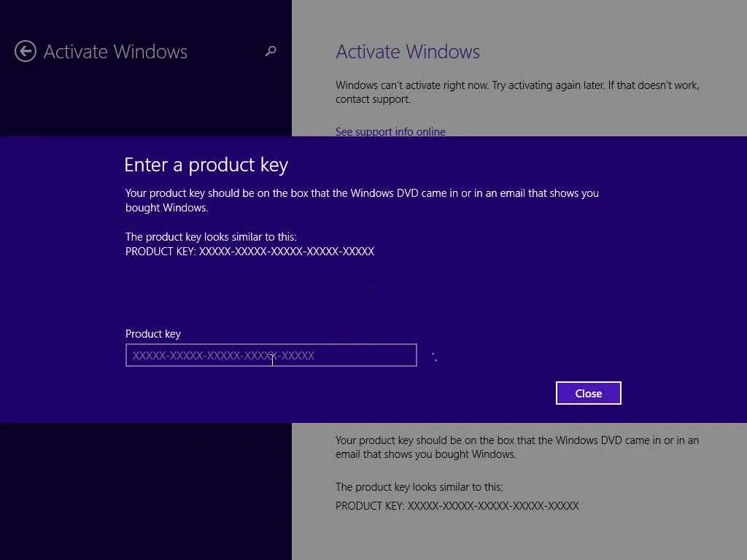Viewport: 747px width, 560px height.
Task: Click "Your product key should be on the box" in the dialog
Action: click(362, 200)
